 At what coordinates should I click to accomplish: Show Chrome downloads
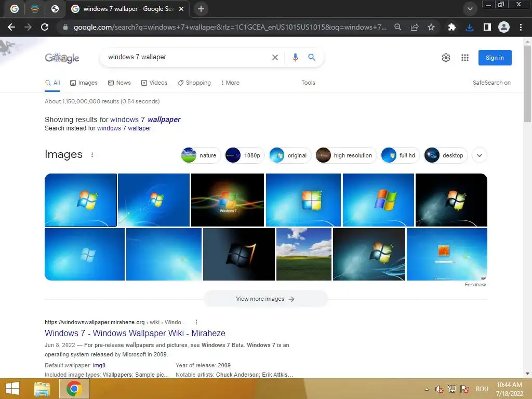click(470, 27)
